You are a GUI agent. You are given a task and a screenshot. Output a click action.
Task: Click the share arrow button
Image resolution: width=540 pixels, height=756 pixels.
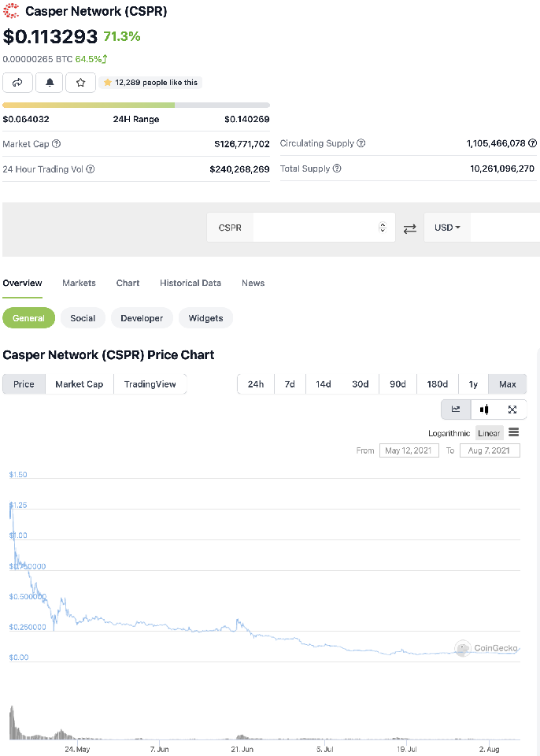18,83
